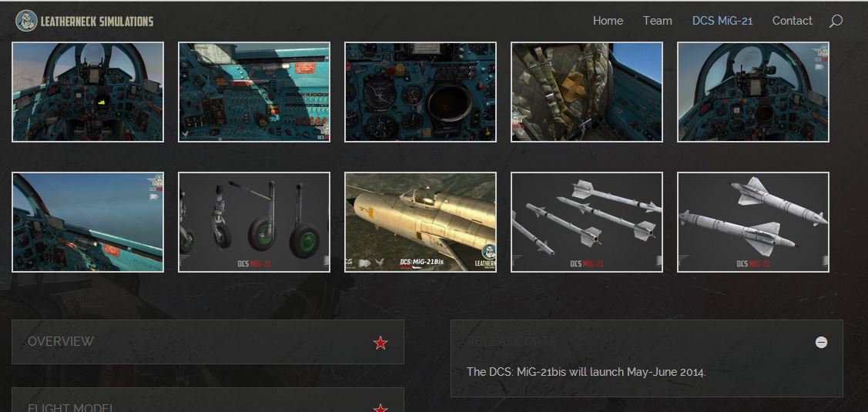Screen dimensions: 868x412
Task: Select the DCS MiG-21 menu item
Action: [722, 21]
